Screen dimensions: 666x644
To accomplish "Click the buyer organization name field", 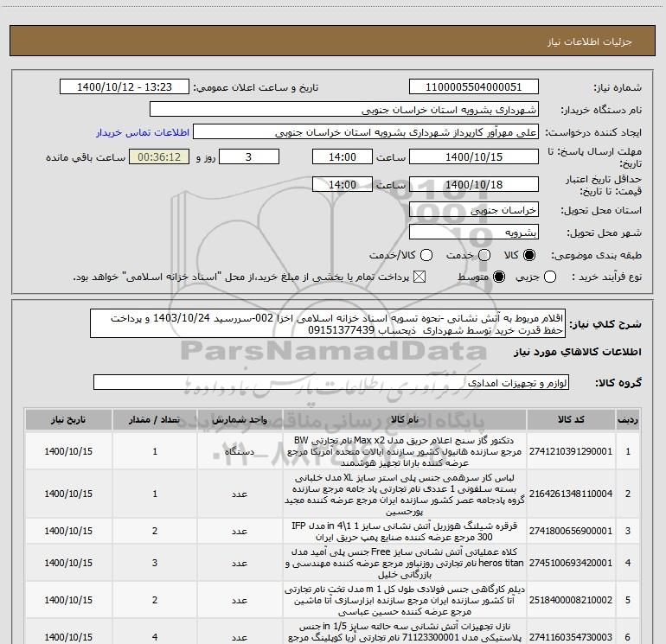I will [x=344, y=110].
